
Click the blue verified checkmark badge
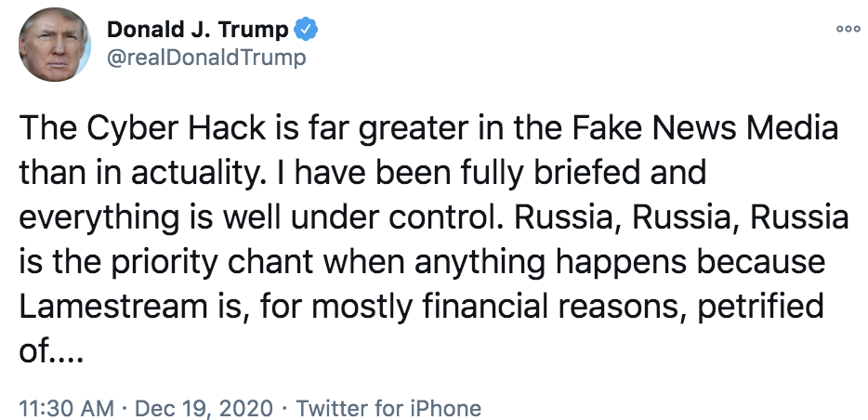pos(307,29)
